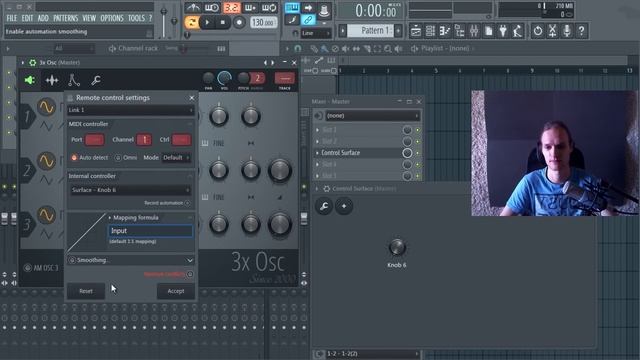Open 3x Osc miscellaneous wrench settings icon
Screen dimensions: 640x360
[x=96, y=80]
